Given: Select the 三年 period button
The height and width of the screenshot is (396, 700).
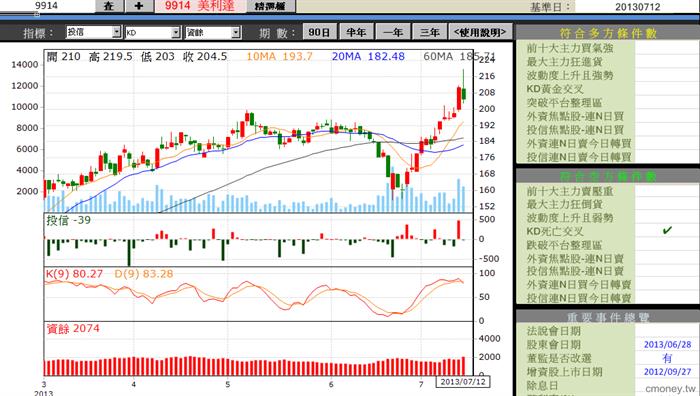Looking at the screenshot, I should (x=429, y=32).
